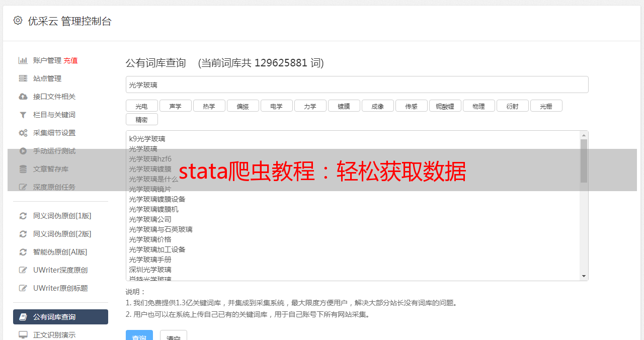Click the 光栅 keyword tag button
Viewport: 644px width, 340px height.
click(x=546, y=106)
